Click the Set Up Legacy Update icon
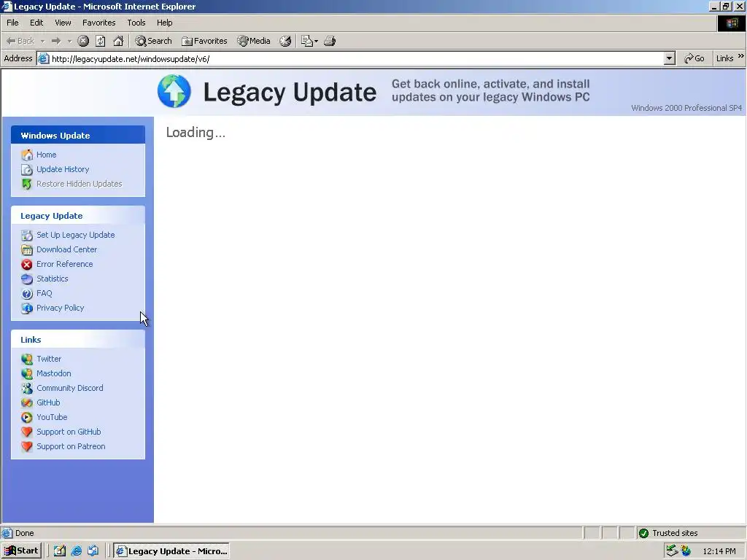This screenshot has height=560, width=747. (x=27, y=236)
